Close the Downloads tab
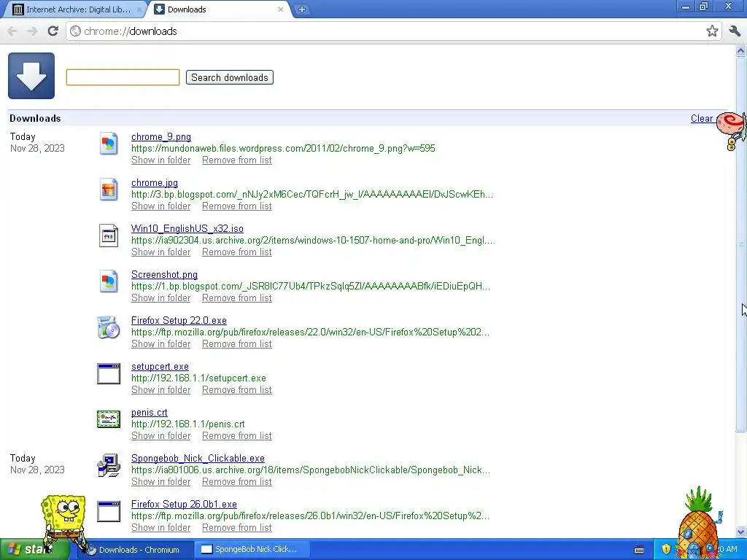 pos(281,9)
